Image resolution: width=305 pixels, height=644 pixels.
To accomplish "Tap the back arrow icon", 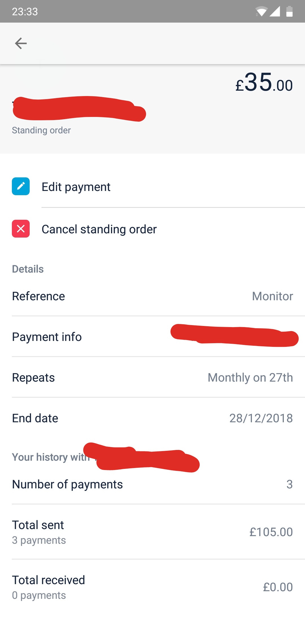I will tap(21, 43).
